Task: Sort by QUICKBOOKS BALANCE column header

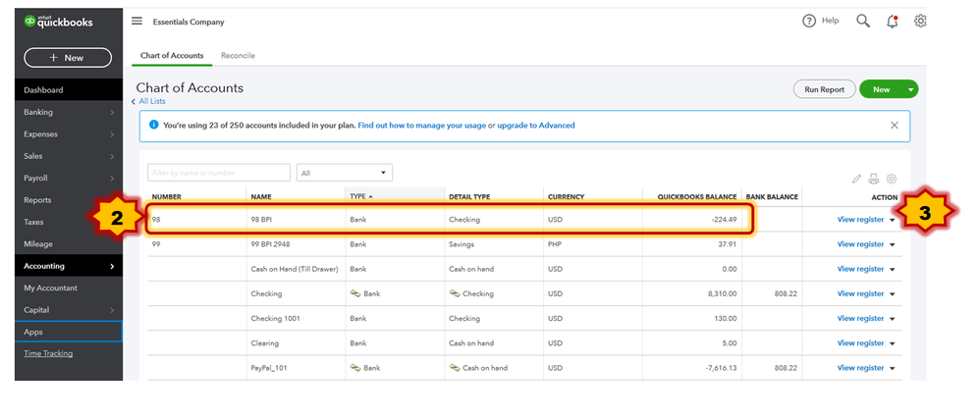Action: (697, 196)
